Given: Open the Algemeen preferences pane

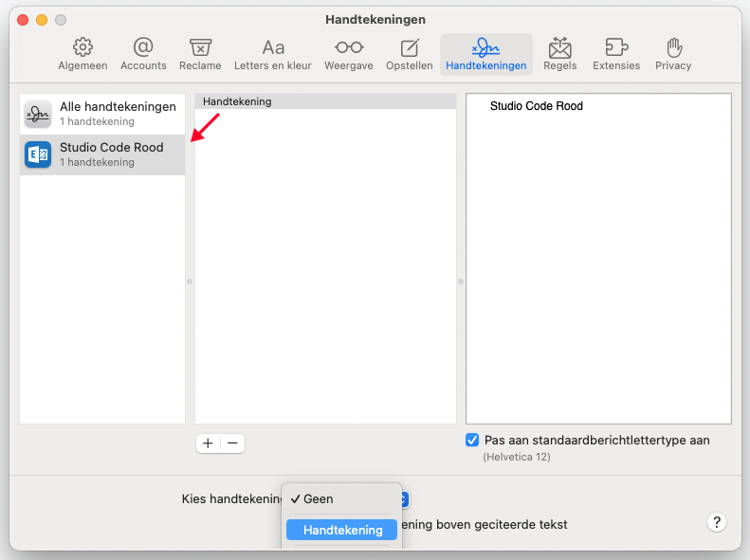Looking at the screenshot, I should tap(82, 55).
